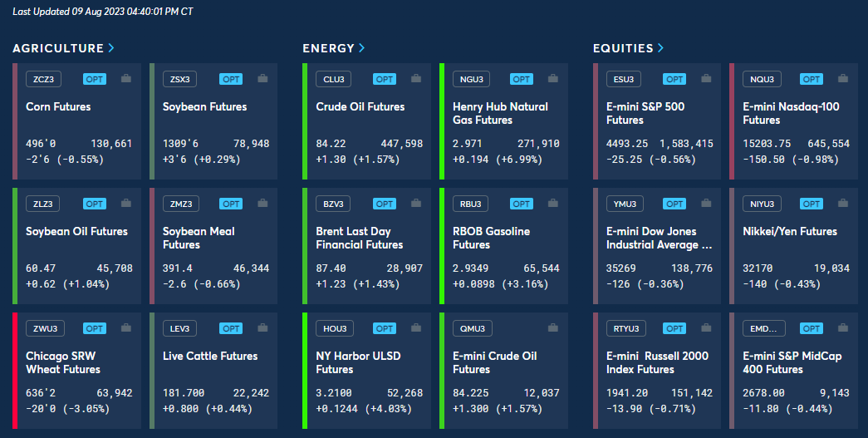The height and width of the screenshot is (438, 868).
Task: Click the briefcase icon on Corn Futures card
Action: [126, 79]
